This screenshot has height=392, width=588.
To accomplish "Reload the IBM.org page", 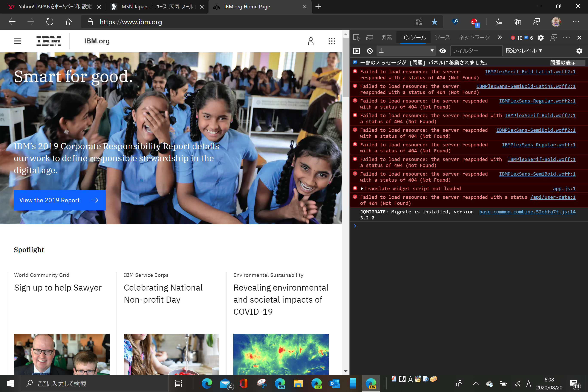I will pos(50,22).
